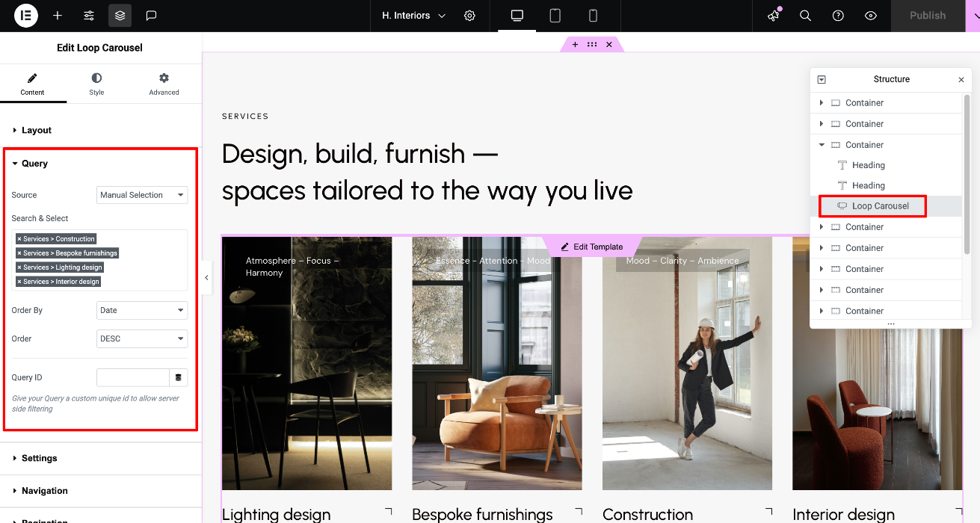
Task: Open the Help question mark icon
Action: [838, 15]
